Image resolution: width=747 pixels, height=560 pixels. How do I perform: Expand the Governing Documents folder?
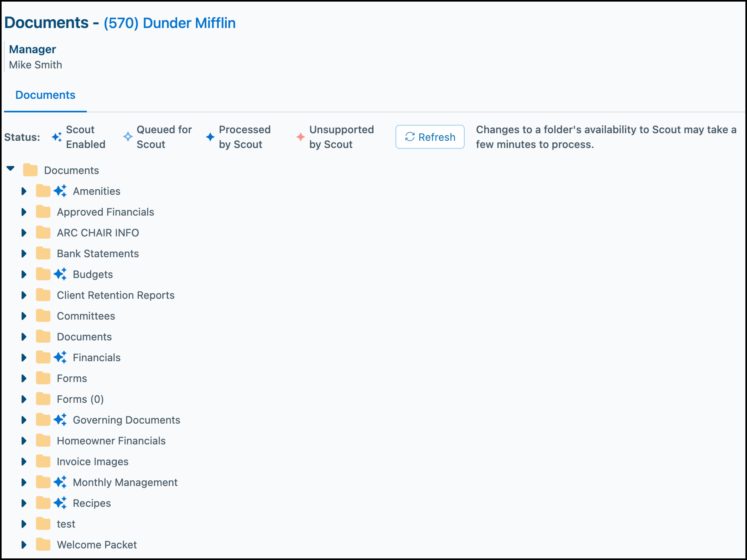24,420
